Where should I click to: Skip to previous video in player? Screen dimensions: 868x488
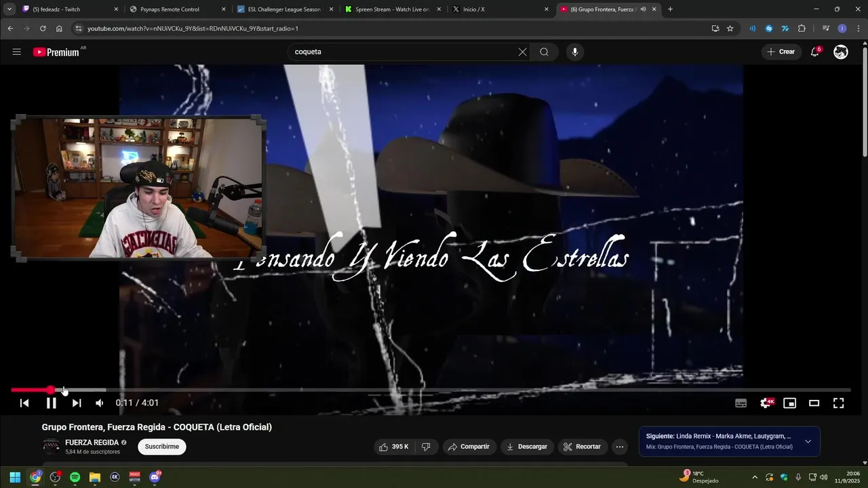(24, 403)
